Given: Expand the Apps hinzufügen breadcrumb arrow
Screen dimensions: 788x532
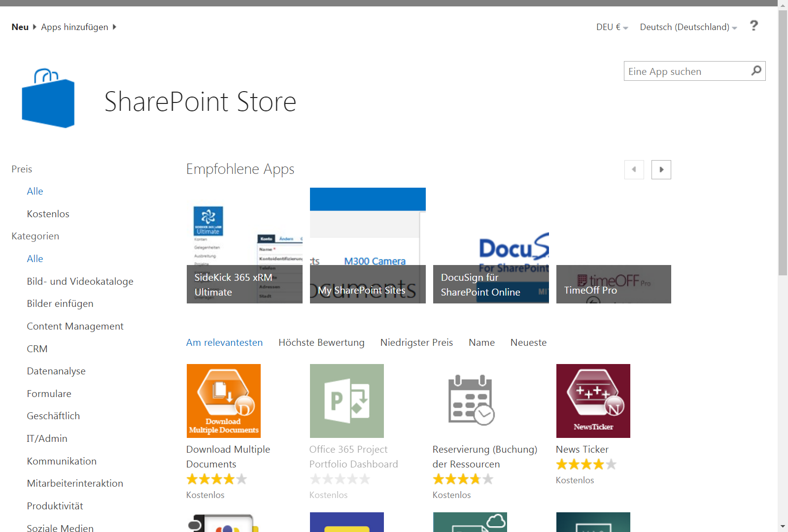Looking at the screenshot, I should [114, 27].
